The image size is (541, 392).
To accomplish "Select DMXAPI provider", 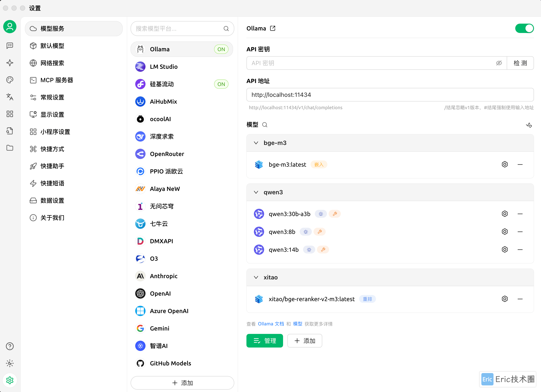I will click(182, 241).
